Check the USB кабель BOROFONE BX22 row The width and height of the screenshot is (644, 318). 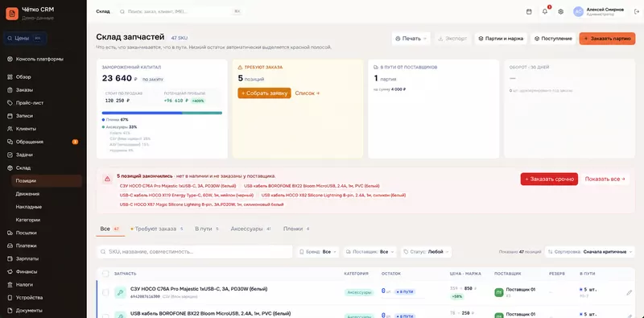[105, 316]
